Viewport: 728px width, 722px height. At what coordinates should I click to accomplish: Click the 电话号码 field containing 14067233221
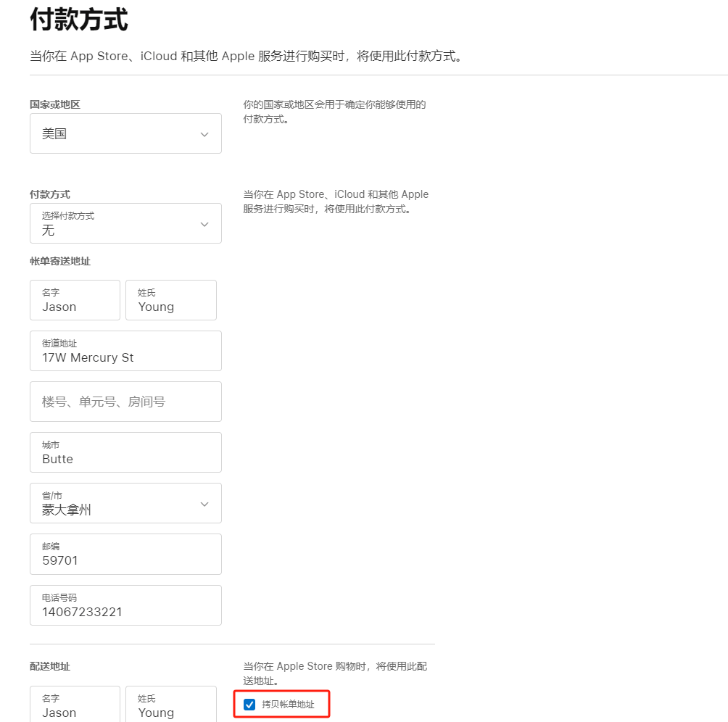(125, 605)
